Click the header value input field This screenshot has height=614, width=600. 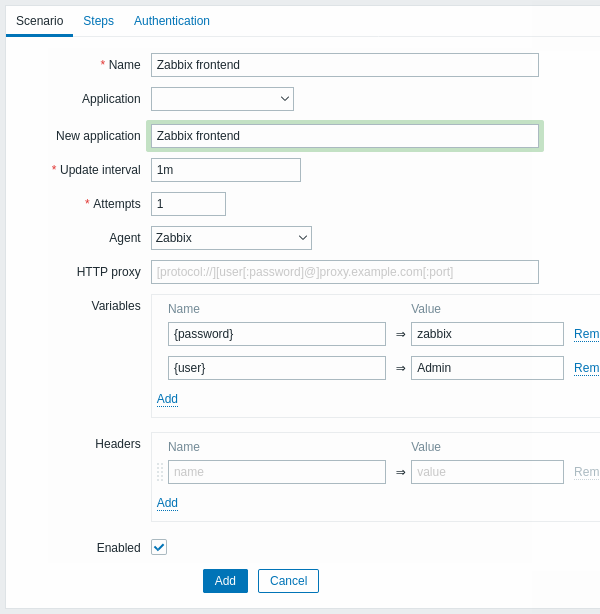tap(487, 472)
